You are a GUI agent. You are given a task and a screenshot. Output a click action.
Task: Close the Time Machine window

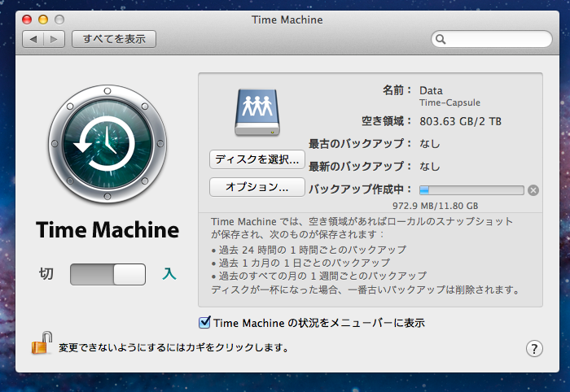tap(27, 20)
